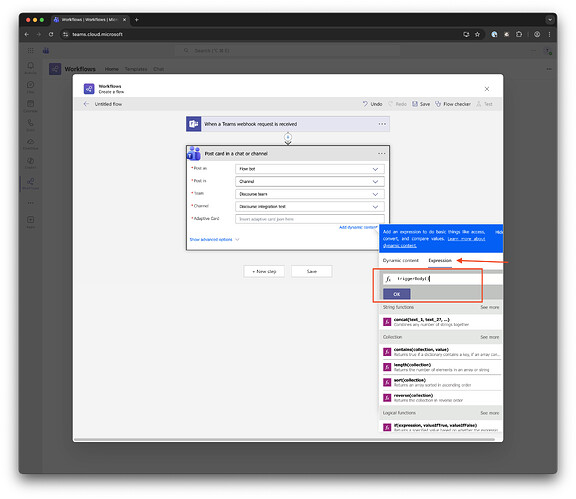Run the Flow checker
Screen dimensions: 576x499
[453, 104]
